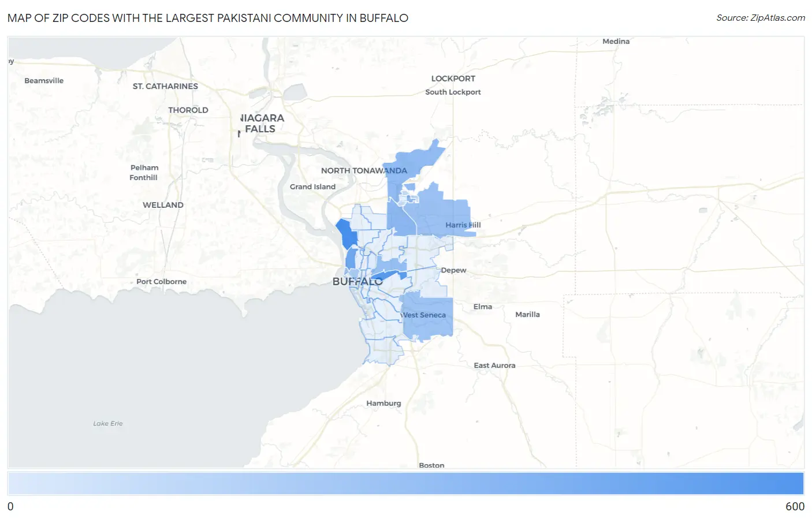Image resolution: width=812 pixels, height=519 pixels.
Task: Click the map title about Pakistani community
Action: point(208,18)
